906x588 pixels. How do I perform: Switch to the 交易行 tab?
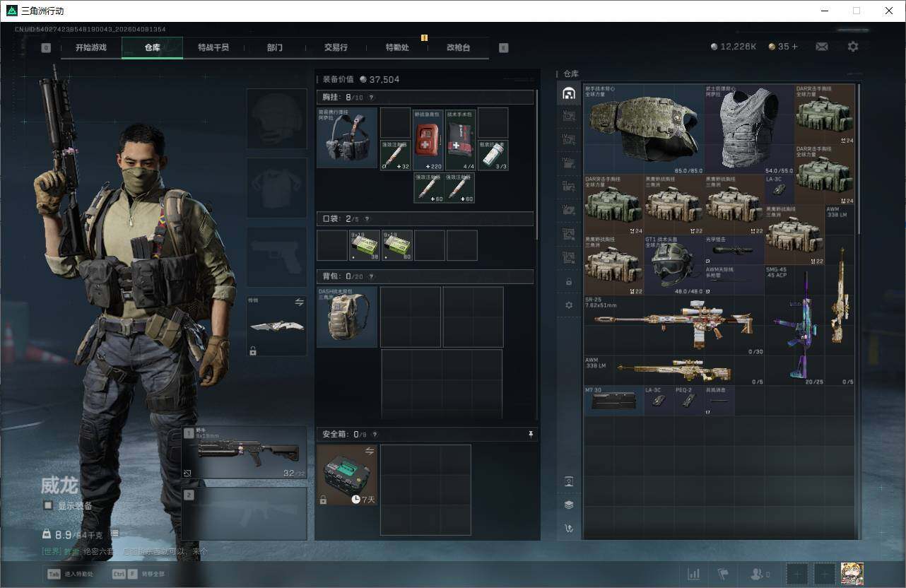tap(336, 47)
